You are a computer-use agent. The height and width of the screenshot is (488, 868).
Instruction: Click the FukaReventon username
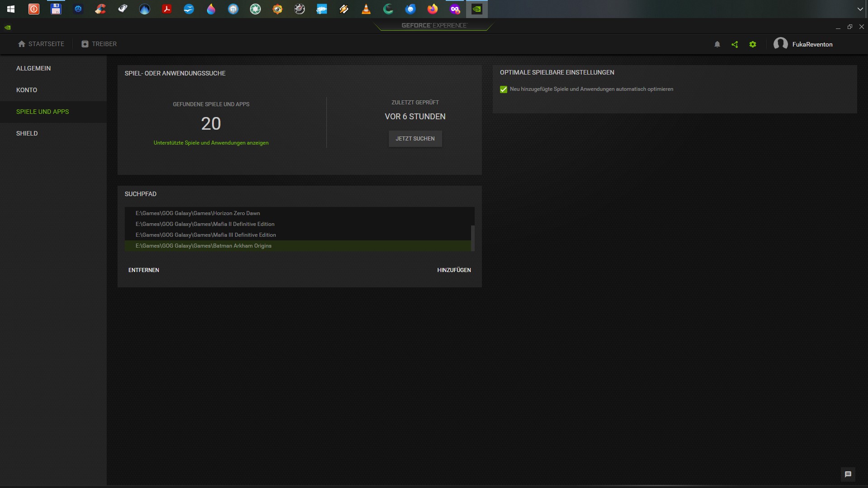(812, 44)
